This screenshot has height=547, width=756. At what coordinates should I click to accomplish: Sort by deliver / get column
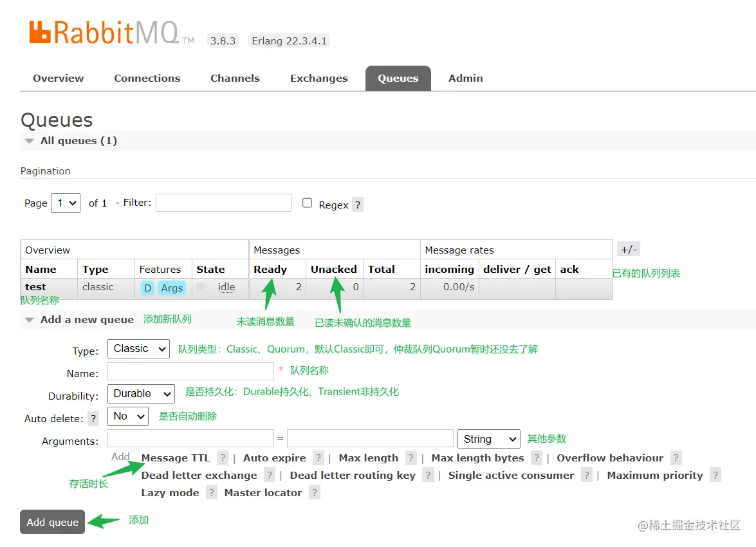517,269
